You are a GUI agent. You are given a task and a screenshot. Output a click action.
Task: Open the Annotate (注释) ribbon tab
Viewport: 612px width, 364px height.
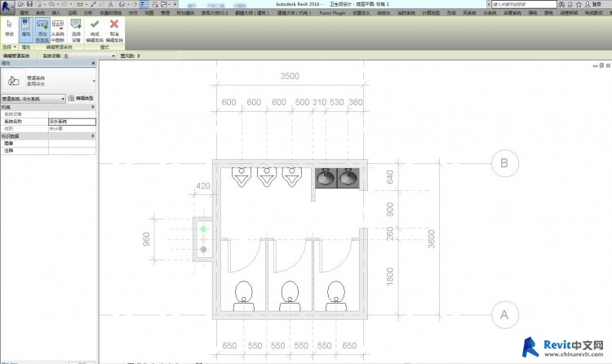point(72,13)
